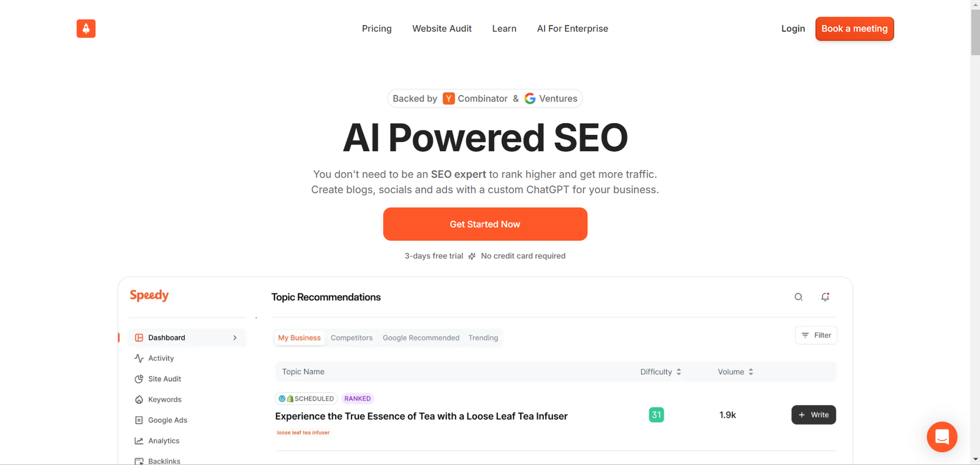The height and width of the screenshot is (465, 980).
Task: Expand the Dashboard chevron arrow
Action: point(235,338)
